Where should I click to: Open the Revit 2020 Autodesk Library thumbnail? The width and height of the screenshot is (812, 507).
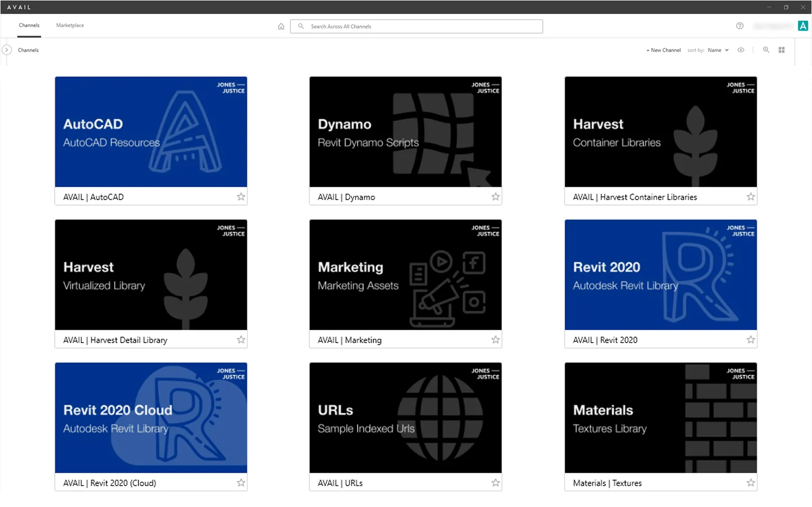tap(661, 275)
